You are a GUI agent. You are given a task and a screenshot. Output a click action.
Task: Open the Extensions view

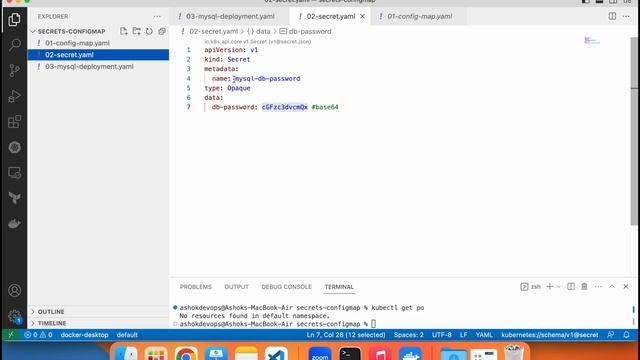coord(14,122)
